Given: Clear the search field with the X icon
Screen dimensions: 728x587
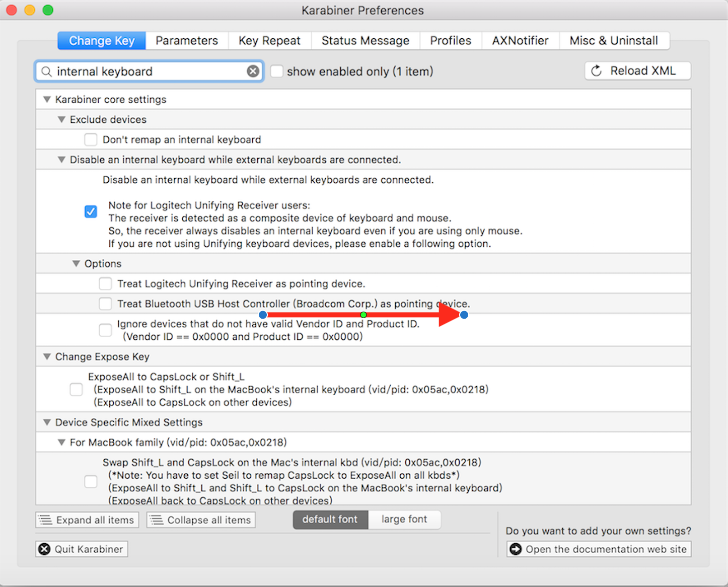Looking at the screenshot, I should click(253, 71).
